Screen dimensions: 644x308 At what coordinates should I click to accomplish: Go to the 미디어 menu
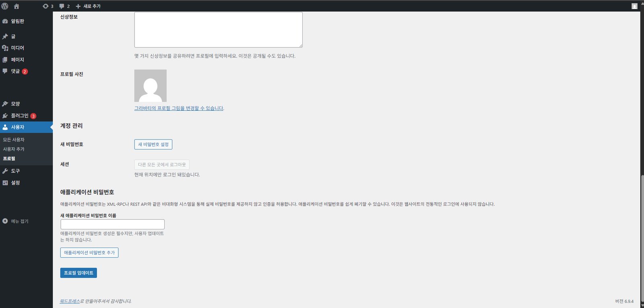[26, 48]
